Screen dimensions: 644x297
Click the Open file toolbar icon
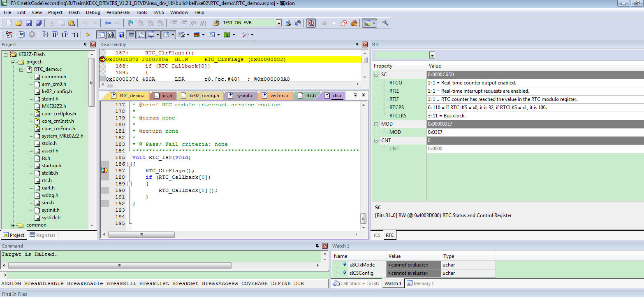(19, 23)
